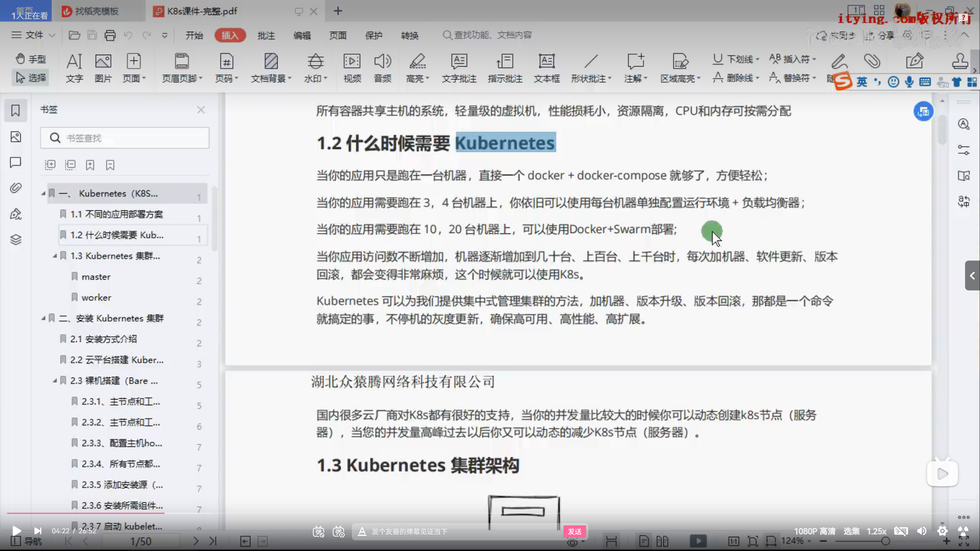The width and height of the screenshot is (980, 551).
Task: Click the bookmark panel icon in sidebar
Action: (16, 111)
